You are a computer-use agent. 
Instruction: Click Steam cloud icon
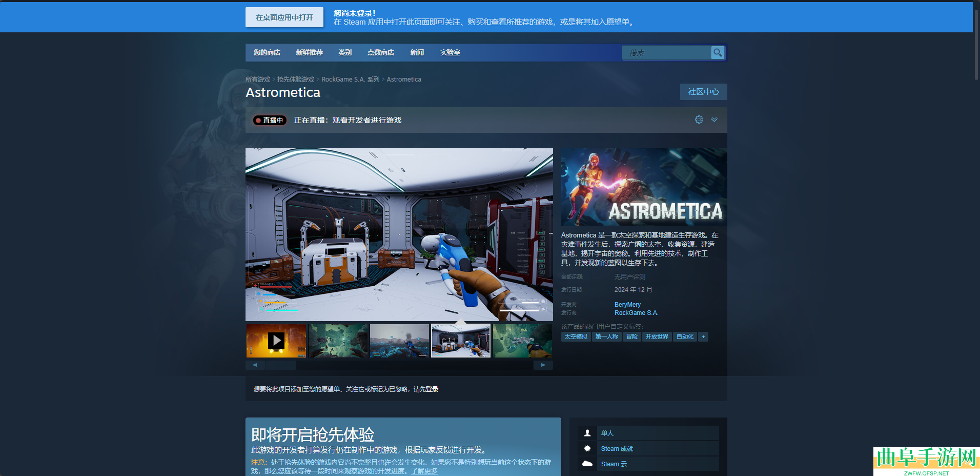pos(587,464)
